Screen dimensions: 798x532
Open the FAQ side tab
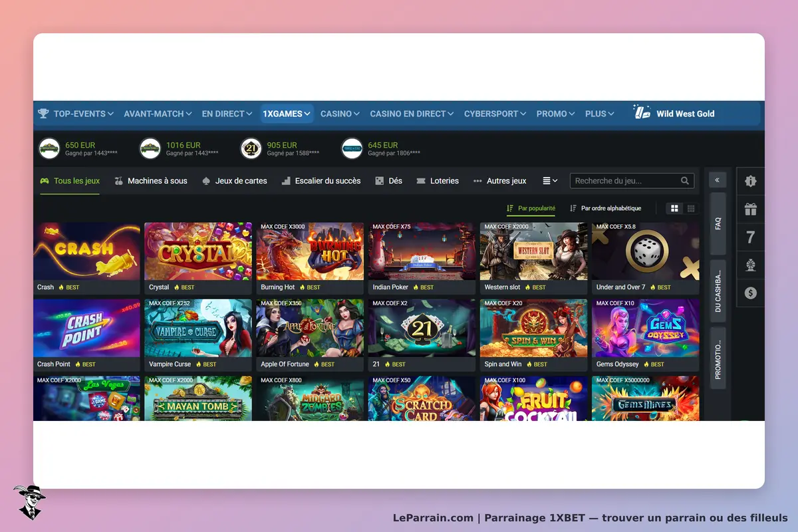click(x=718, y=223)
